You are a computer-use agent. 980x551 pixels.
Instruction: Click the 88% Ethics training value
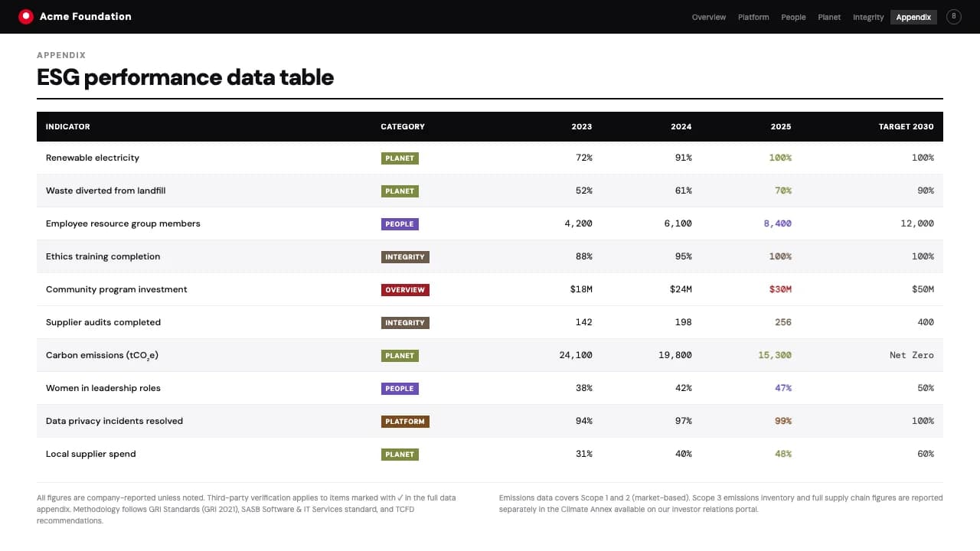(583, 256)
